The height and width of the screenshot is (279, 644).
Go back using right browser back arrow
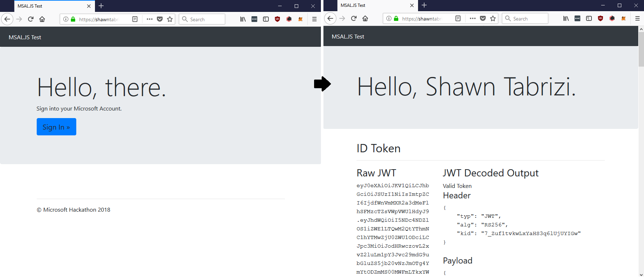coord(330,18)
